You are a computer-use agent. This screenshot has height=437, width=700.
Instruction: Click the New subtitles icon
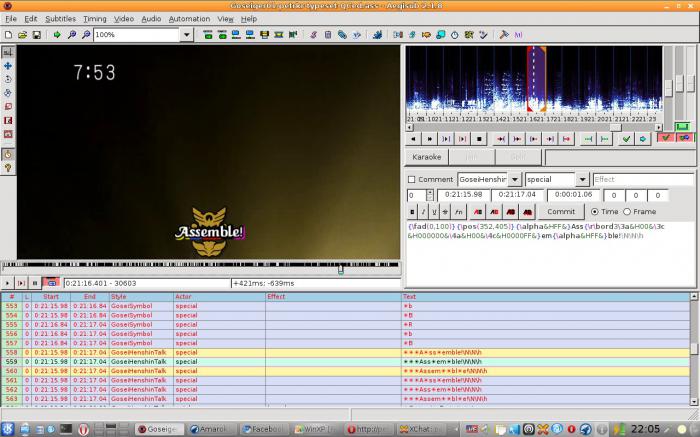8,34
